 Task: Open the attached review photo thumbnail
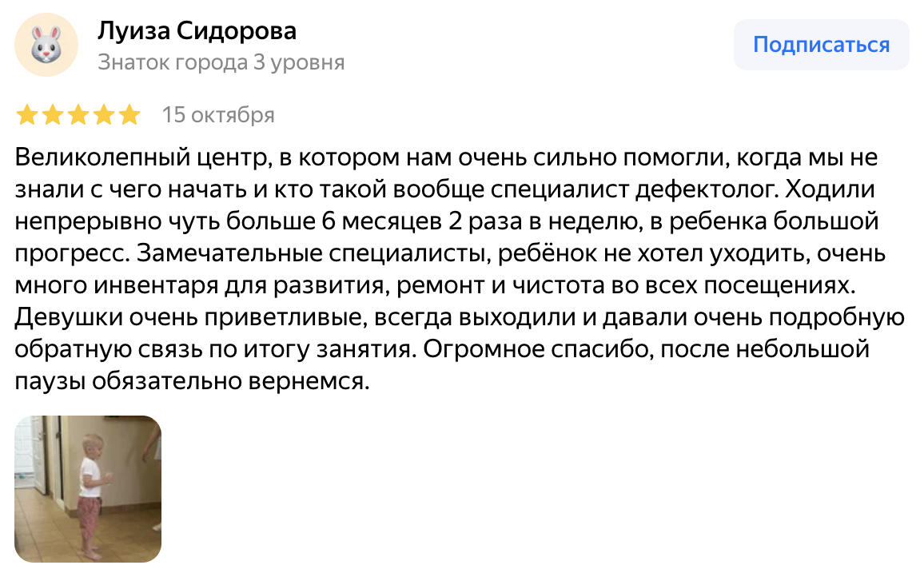tap(88, 488)
